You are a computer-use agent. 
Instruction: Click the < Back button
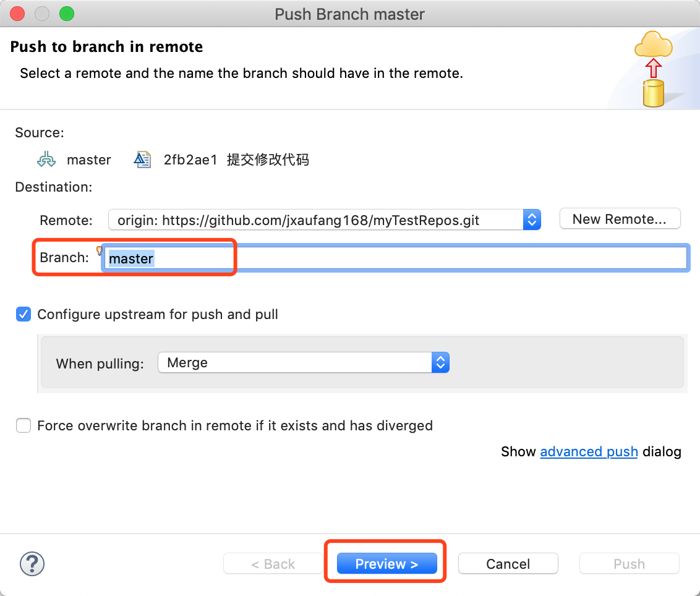tap(273, 564)
